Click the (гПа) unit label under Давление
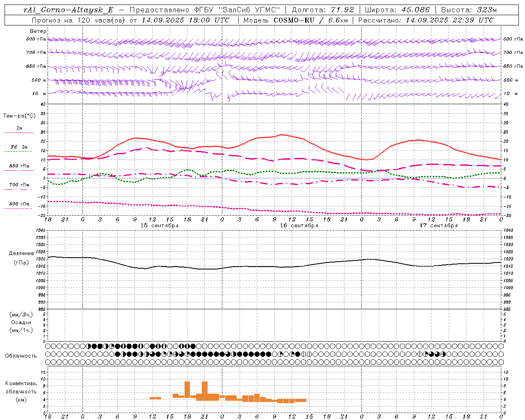 point(21,262)
